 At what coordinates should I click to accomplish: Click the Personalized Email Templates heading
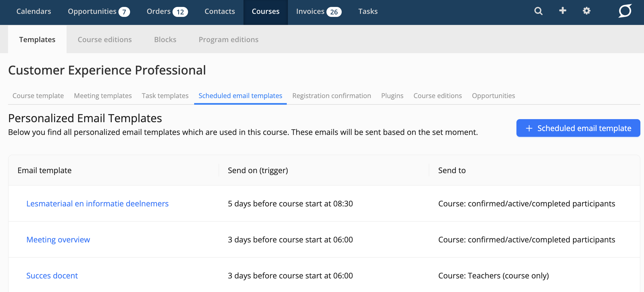click(x=85, y=118)
